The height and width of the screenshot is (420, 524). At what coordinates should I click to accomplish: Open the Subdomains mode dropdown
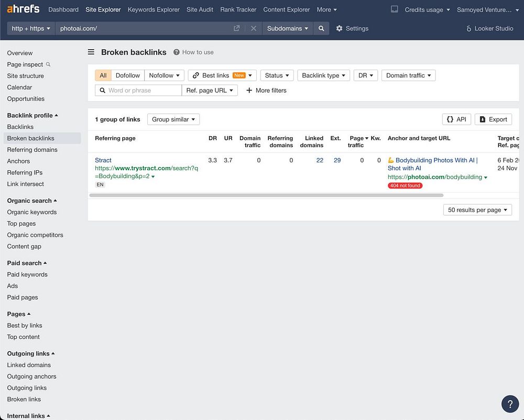[x=287, y=28]
